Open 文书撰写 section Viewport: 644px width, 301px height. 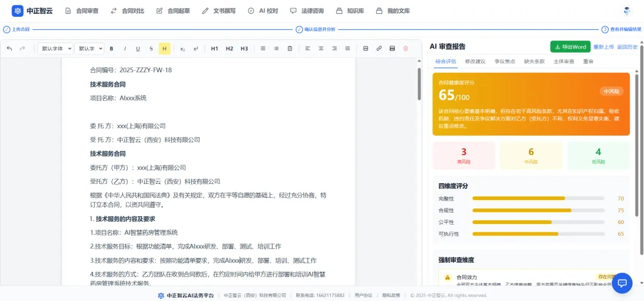coord(219,11)
